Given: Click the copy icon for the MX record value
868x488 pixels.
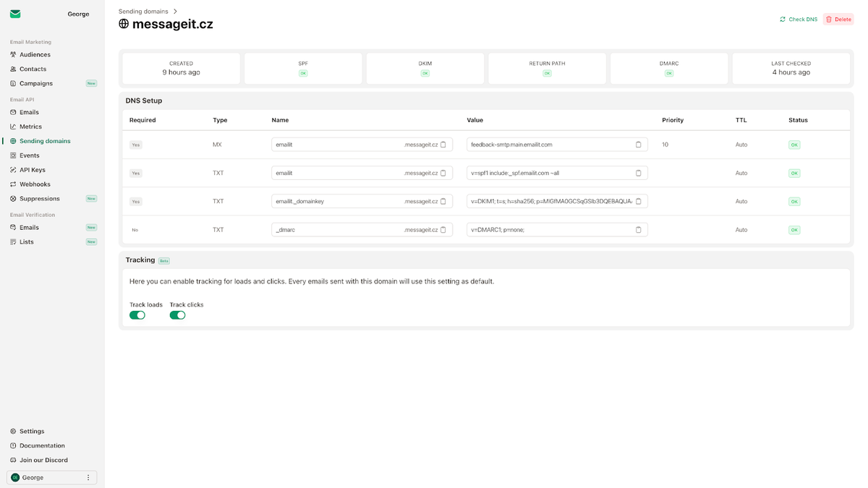Looking at the screenshot, I should coord(638,144).
